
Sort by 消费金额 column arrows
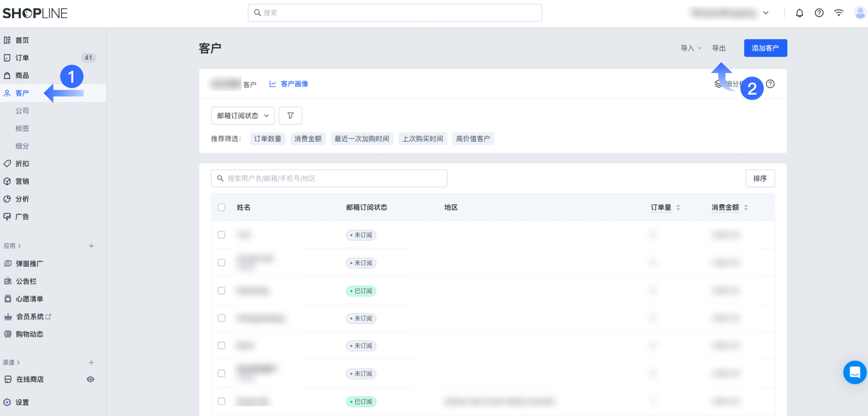746,208
